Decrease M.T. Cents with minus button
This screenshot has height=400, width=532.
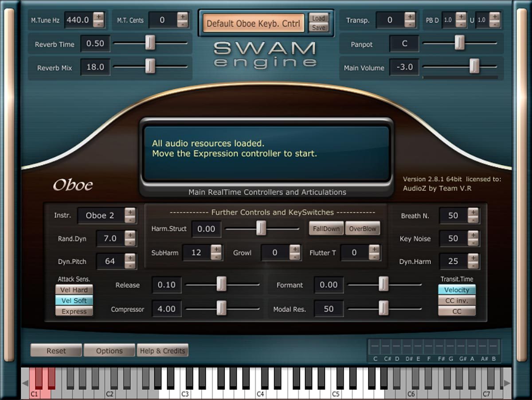click(182, 24)
